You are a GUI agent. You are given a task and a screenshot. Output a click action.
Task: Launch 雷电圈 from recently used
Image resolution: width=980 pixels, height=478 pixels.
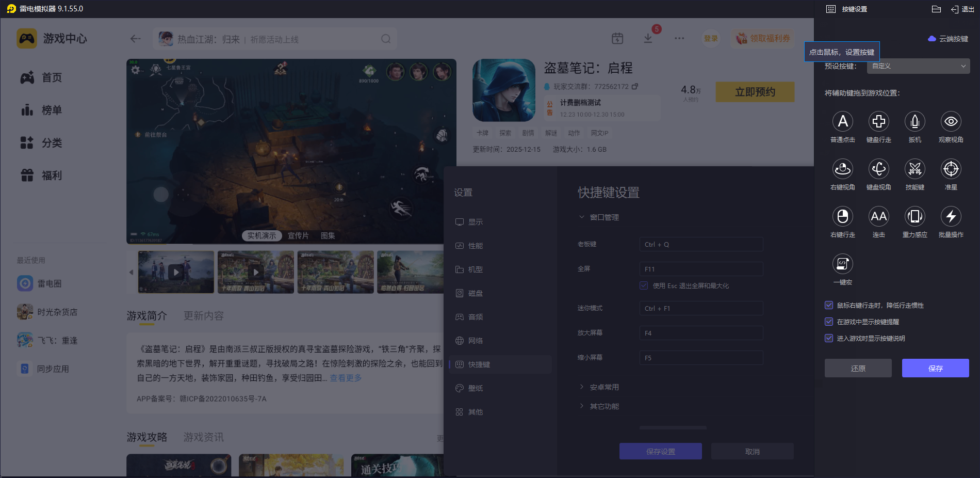pos(39,283)
